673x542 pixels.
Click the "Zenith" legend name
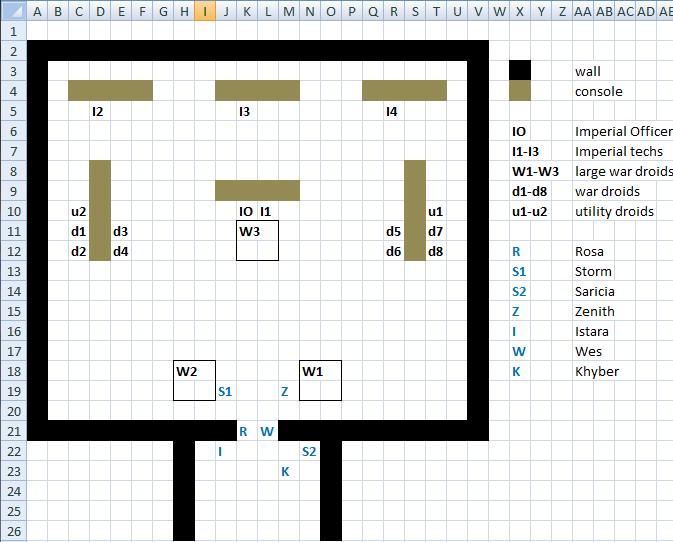[595, 312]
